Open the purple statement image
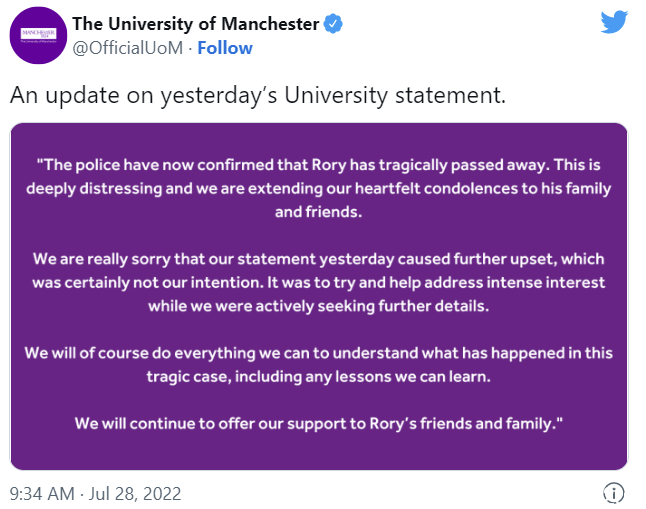The image size is (646, 509). pyautogui.click(x=319, y=296)
